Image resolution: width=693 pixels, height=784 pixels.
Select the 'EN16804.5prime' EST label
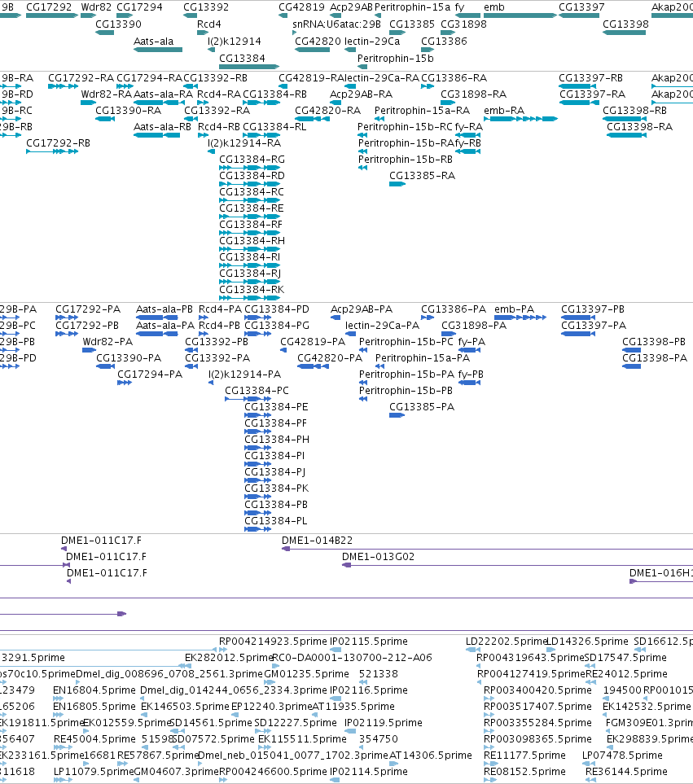[94, 690]
